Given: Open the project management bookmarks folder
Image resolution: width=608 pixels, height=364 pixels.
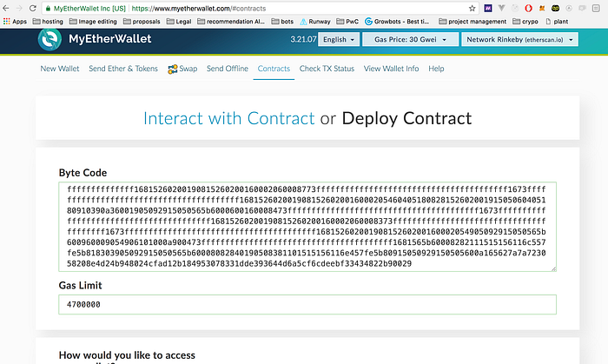Looking at the screenshot, I should [x=473, y=22].
